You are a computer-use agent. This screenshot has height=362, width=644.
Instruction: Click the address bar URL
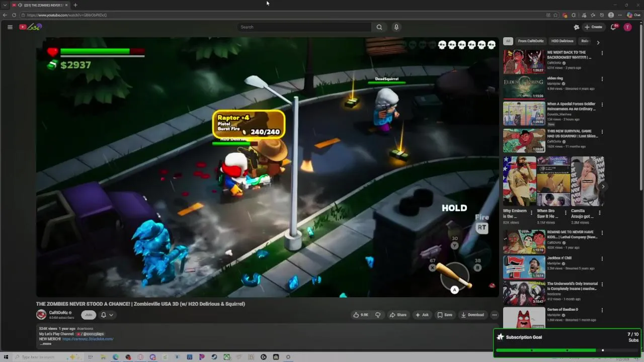[x=67, y=15]
